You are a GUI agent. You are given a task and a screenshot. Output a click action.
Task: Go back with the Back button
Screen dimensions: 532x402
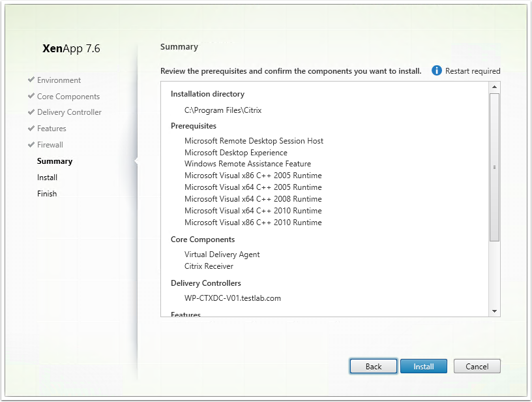(x=373, y=366)
